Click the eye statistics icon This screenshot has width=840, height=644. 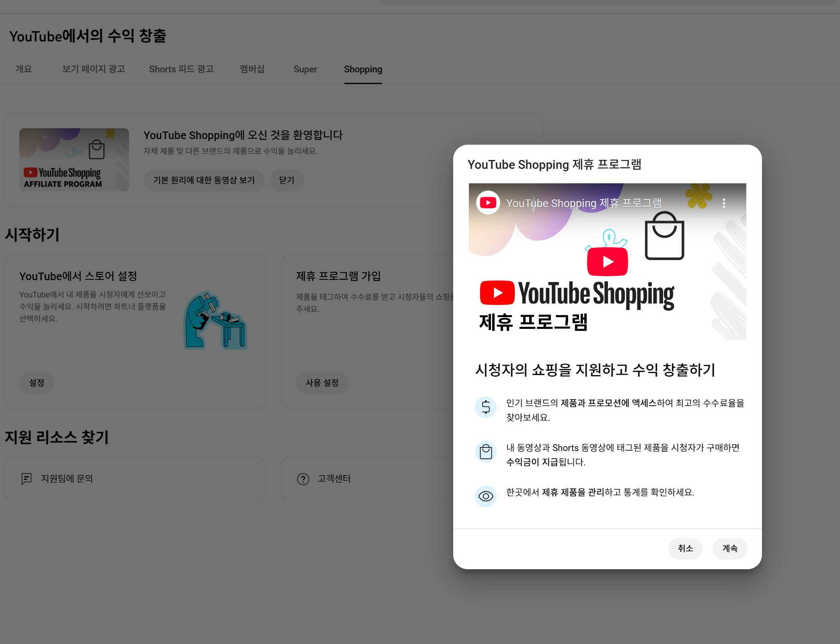coord(486,496)
